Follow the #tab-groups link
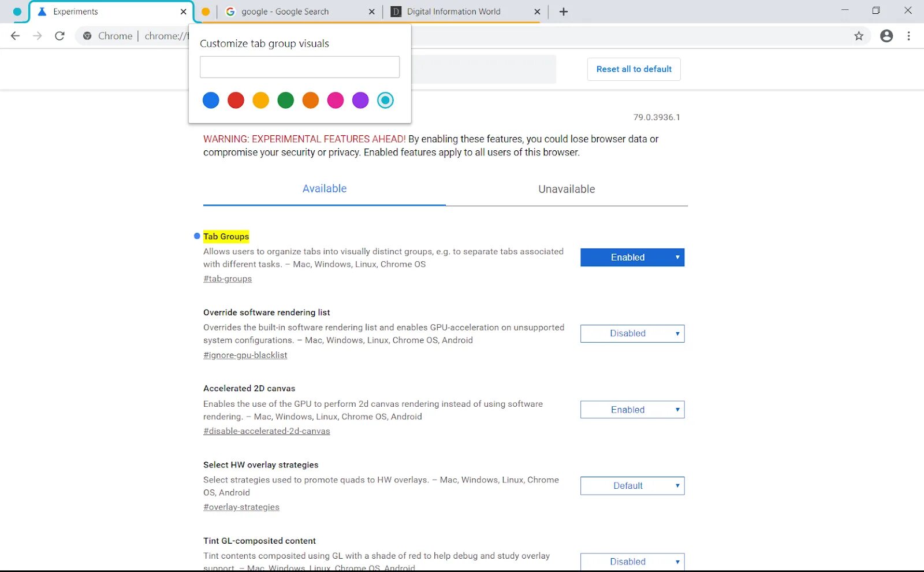Viewport: 924px width, 572px height. (x=228, y=278)
